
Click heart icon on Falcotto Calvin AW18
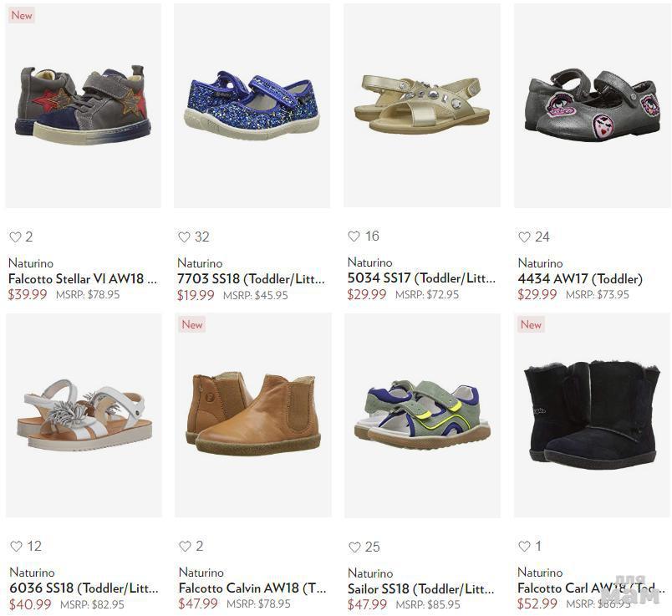tap(186, 546)
